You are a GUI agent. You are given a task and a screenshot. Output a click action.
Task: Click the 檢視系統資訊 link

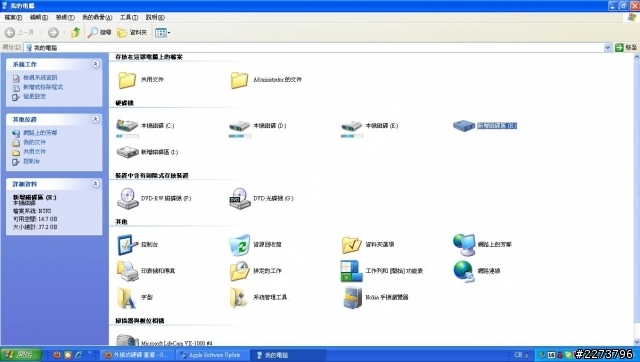coord(40,78)
